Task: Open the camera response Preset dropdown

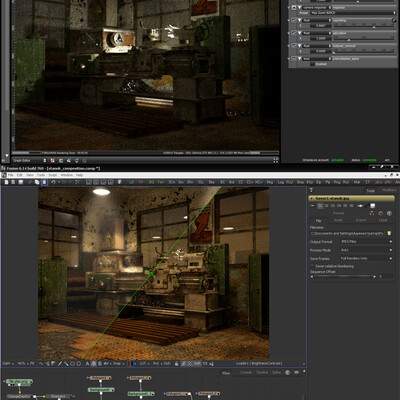Action: [x=353, y=13]
